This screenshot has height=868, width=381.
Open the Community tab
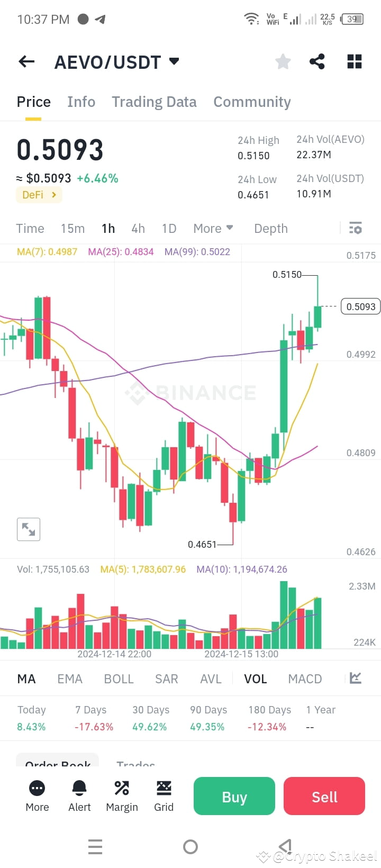[252, 102]
